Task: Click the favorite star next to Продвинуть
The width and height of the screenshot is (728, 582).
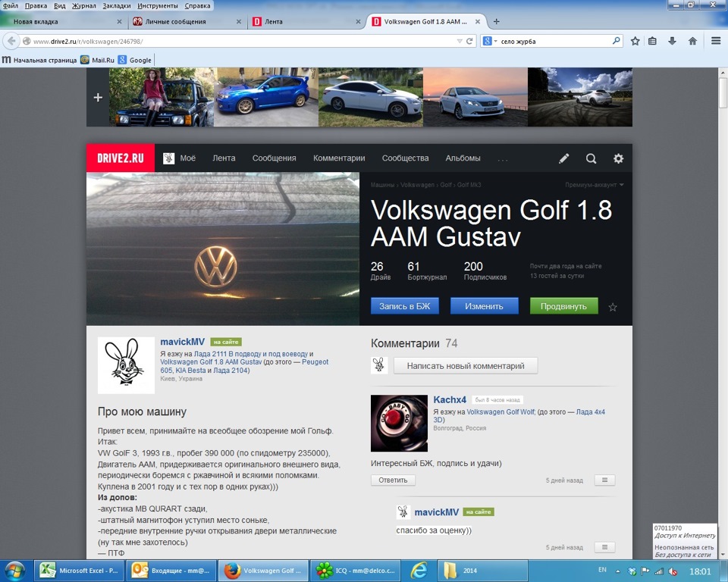Action: (613, 307)
